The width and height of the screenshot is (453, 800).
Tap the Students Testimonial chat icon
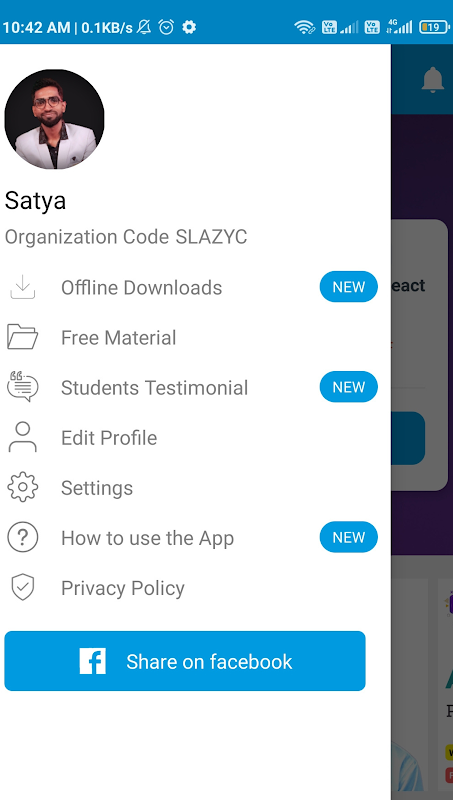(x=22, y=387)
